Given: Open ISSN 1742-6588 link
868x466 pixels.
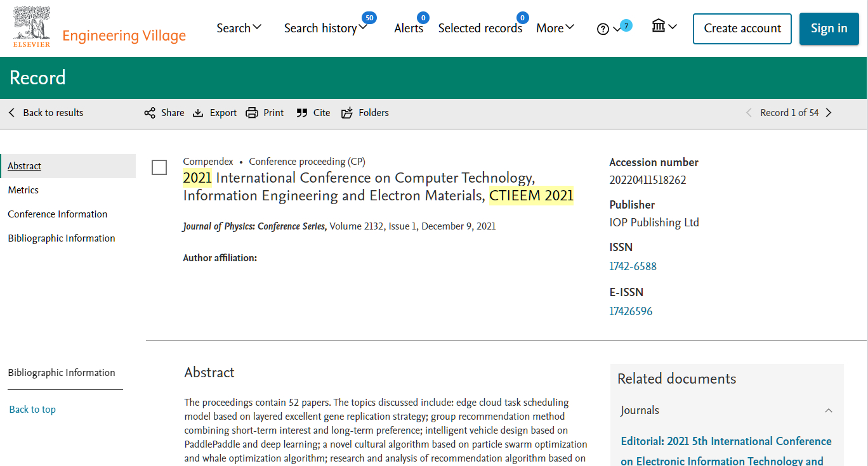Looking at the screenshot, I should click(x=633, y=266).
